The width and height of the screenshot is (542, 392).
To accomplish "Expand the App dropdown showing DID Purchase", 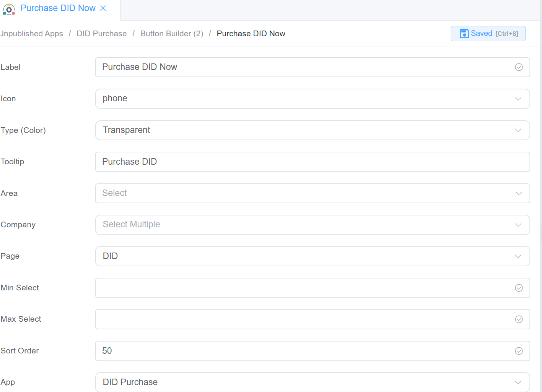I will pyautogui.click(x=312, y=382).
